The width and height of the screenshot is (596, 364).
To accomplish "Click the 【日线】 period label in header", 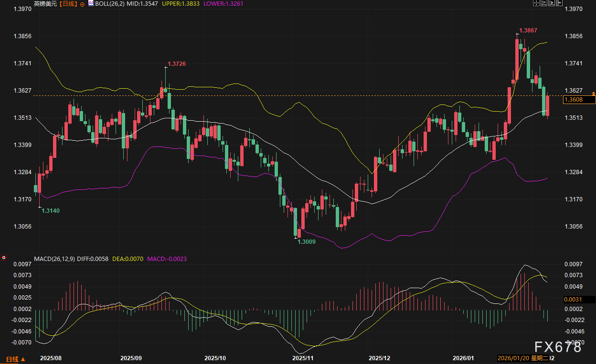I will [x=66, y=4].
